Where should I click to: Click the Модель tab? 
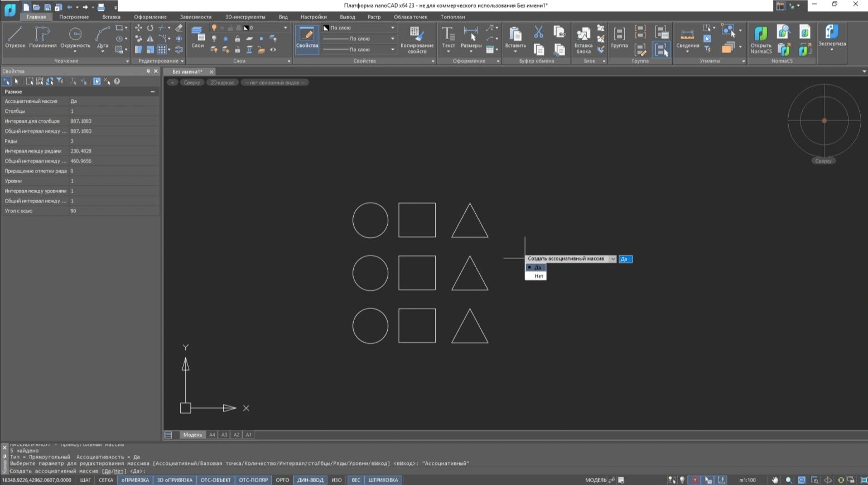coord(192,435)
